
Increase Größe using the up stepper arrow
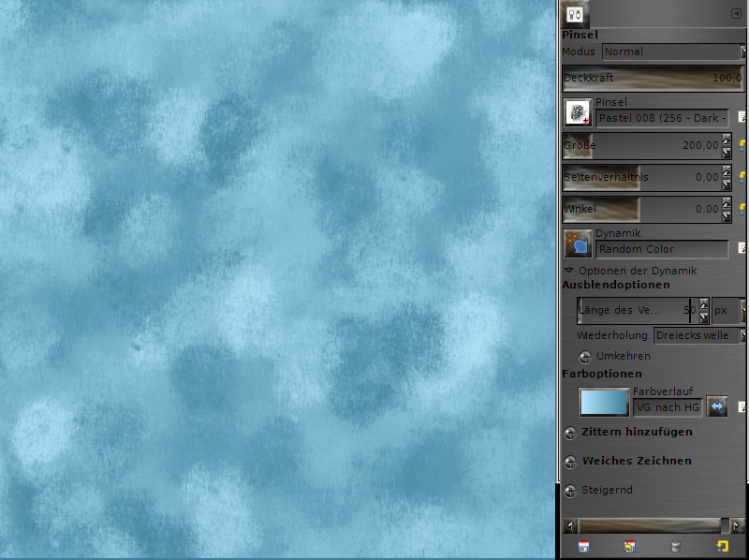click(x=726, y=140)
